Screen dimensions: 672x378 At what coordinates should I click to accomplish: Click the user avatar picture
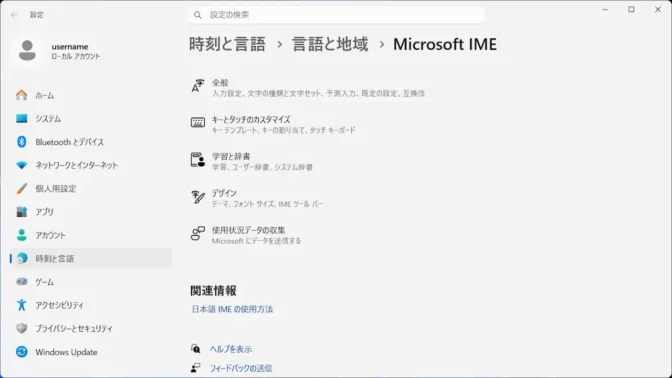[x=27, y=51]
